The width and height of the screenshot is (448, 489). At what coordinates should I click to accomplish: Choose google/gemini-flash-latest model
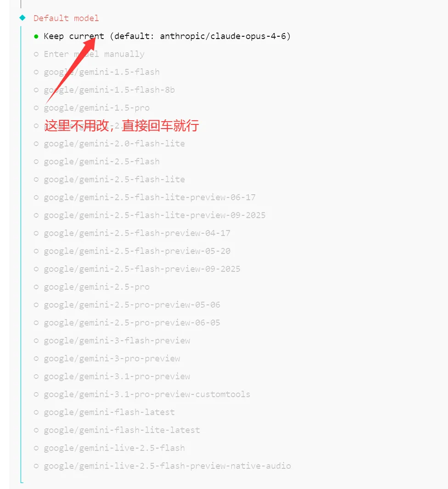coord(104,412)
